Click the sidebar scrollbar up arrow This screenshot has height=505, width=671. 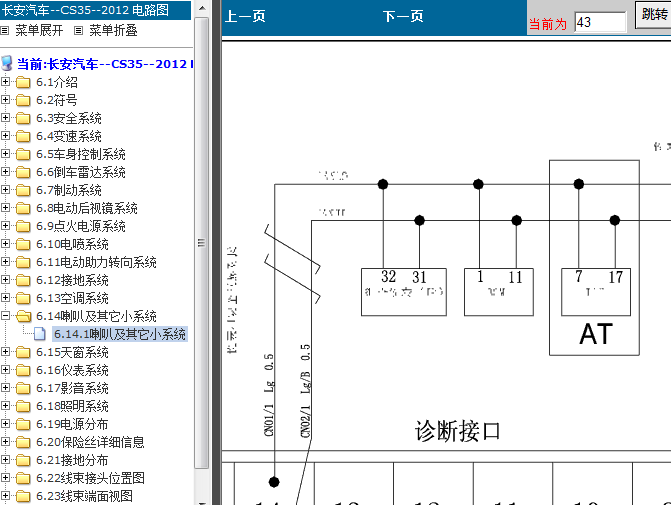[202, 8]
